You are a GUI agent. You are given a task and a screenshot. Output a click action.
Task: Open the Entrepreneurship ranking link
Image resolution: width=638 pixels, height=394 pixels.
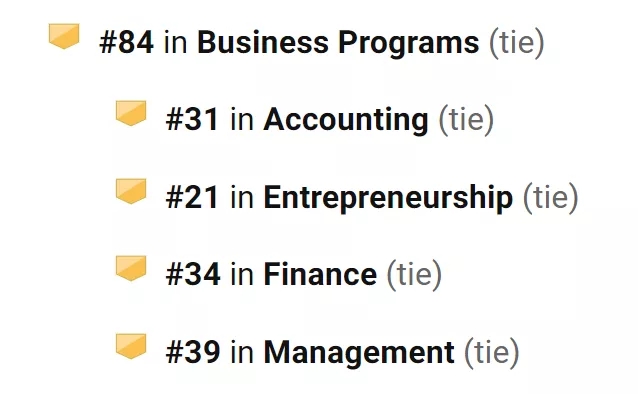pyautogui.click(x=388, y=197)
